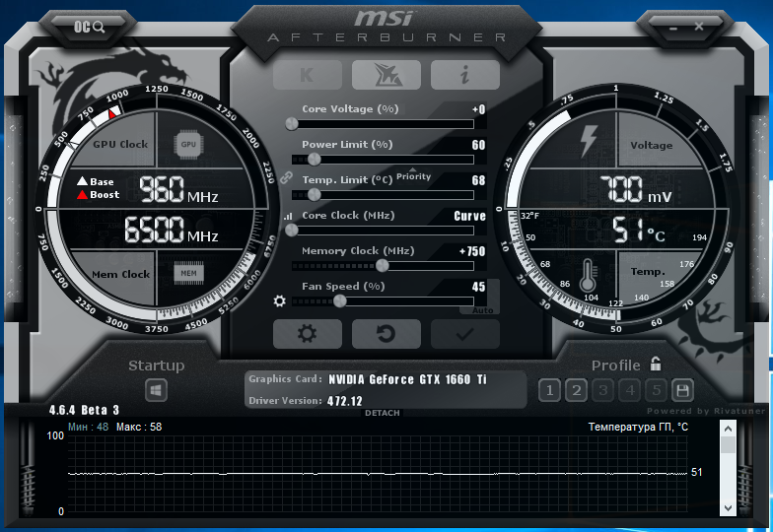Open voltage-frequency curve editor bars icon
This screenshot has width=773, height=532.
click(288, 216)
